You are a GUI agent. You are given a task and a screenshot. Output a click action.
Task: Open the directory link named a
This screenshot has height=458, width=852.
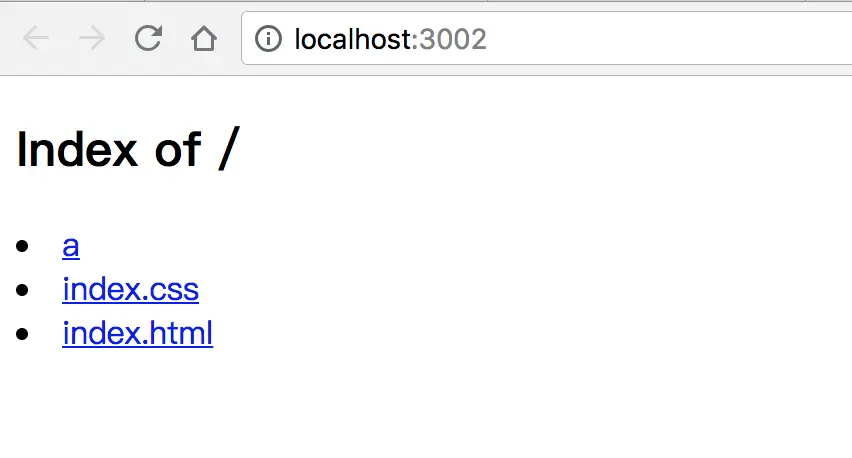click(x=71, y=246)
